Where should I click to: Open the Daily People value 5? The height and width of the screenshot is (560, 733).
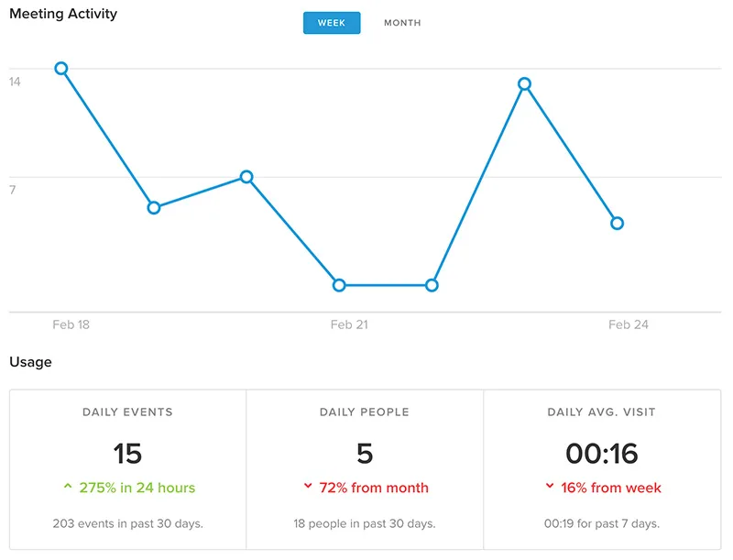(x=365, y=454)
